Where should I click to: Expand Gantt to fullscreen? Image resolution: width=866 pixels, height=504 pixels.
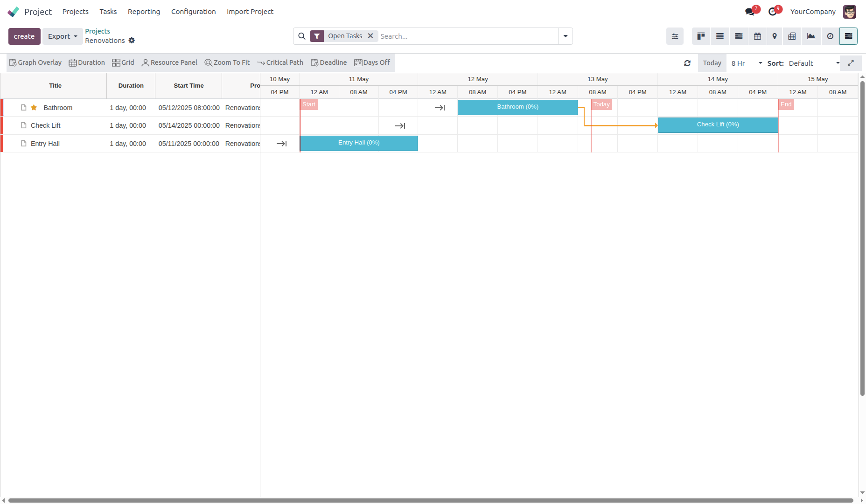pos(851,63)
